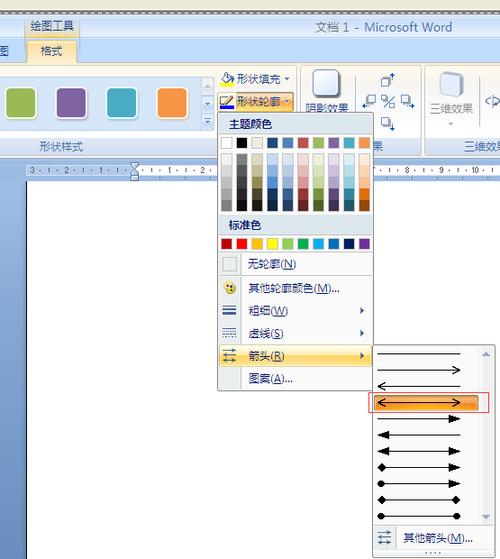Open the Weight (粗细) submenu
The width and height of the screenshot is (500, 559).
(295, 311)
